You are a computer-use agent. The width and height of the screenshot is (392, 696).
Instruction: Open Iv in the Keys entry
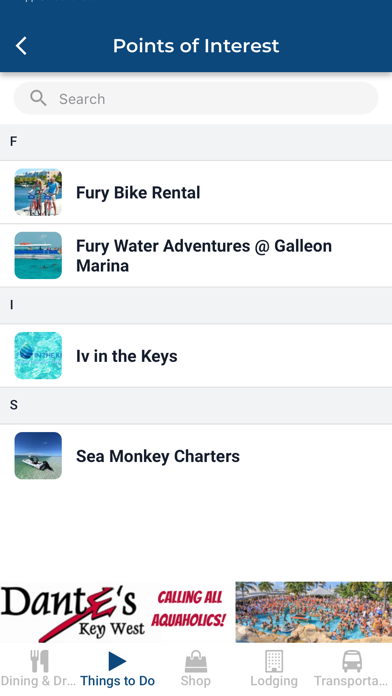[x=196, y=356]
